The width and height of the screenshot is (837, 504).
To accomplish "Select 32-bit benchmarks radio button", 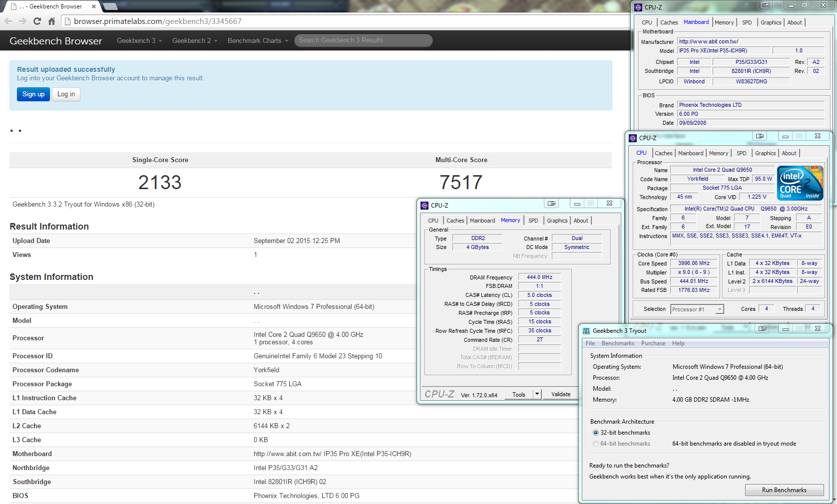I will click(x=595, y=433).
